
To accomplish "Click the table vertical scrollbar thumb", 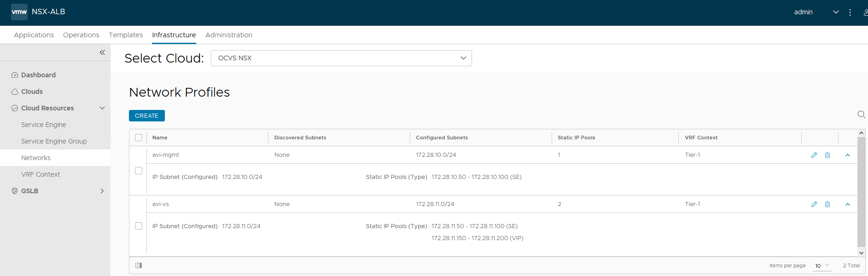I will click(x=862, y=192).
